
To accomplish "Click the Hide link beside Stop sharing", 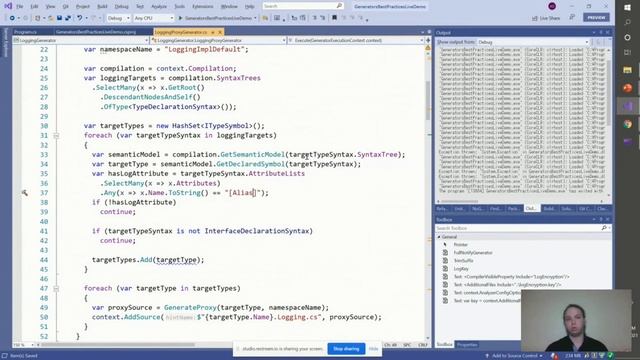I will pos(373,349).
